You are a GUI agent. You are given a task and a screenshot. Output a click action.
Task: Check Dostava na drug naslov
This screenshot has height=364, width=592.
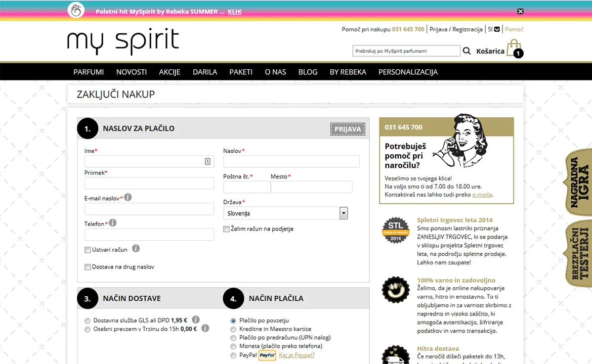click(88, 267)
